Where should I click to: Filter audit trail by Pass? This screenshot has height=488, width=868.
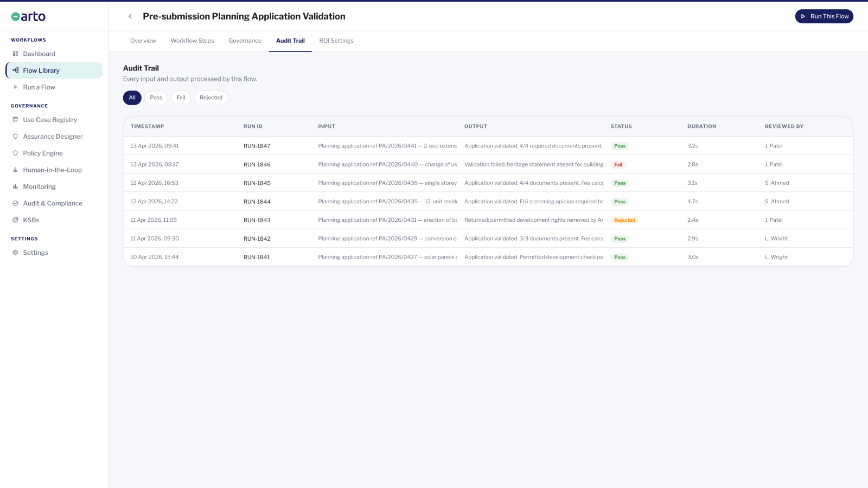[156, 98]
